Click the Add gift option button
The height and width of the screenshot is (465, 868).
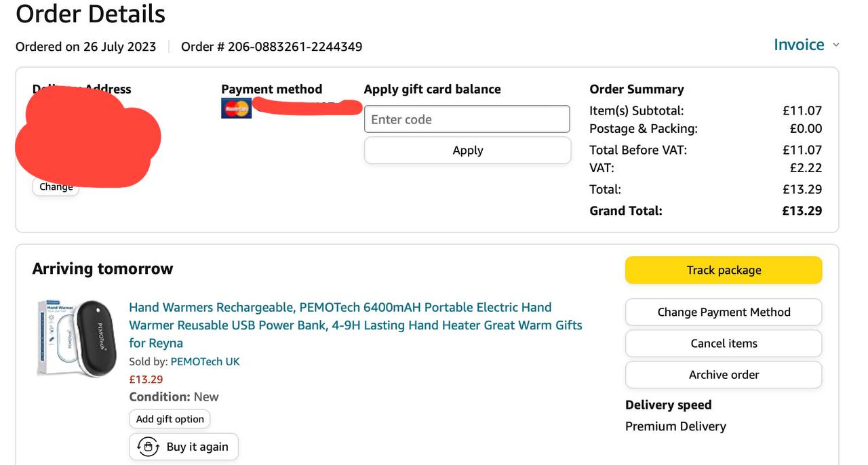[170, 419]
